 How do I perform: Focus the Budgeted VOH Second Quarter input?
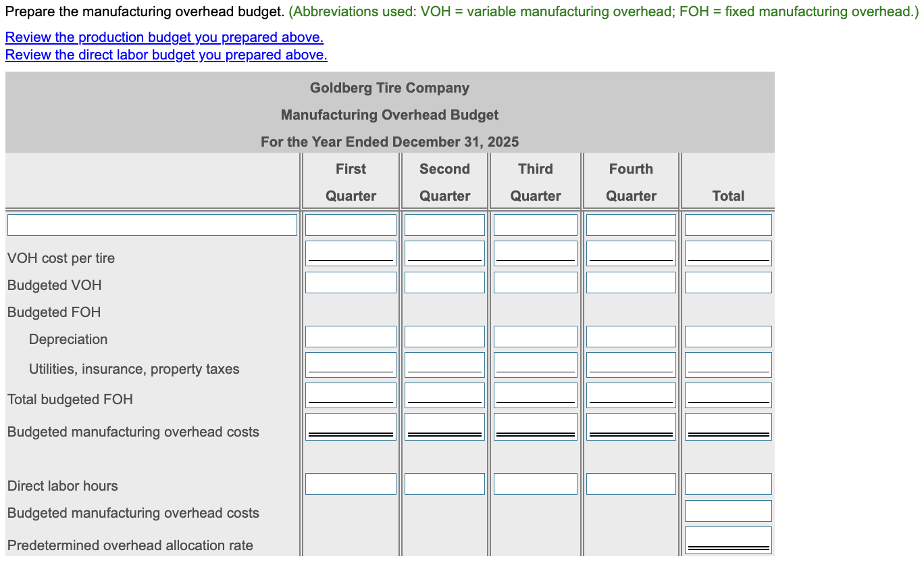coord(444,282)
